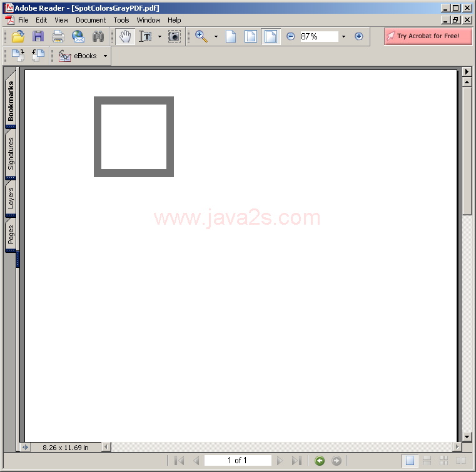Open the Document menu
Screen dimensions: 476x472
[x=91, y=20]
